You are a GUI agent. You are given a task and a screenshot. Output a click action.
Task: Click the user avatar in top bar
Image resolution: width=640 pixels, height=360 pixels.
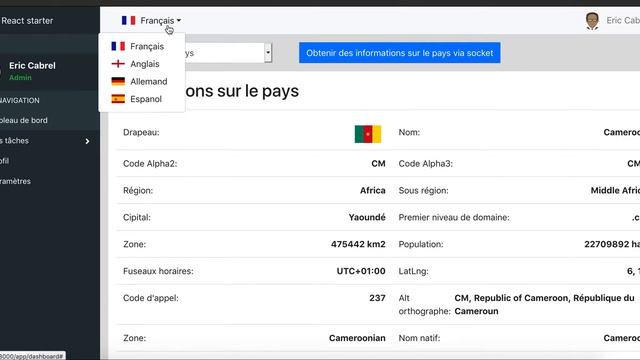click(592, 21)
